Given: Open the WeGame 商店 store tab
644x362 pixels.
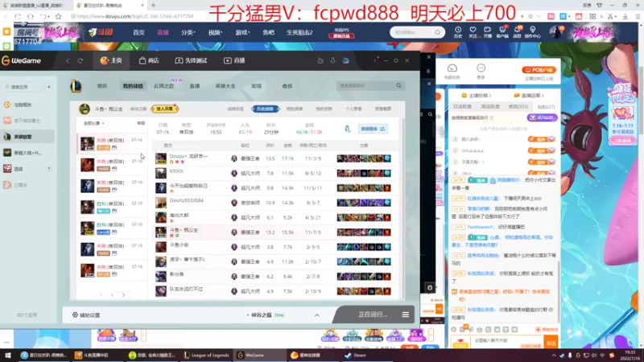Looking at the screenshot, I should [149, 60].
